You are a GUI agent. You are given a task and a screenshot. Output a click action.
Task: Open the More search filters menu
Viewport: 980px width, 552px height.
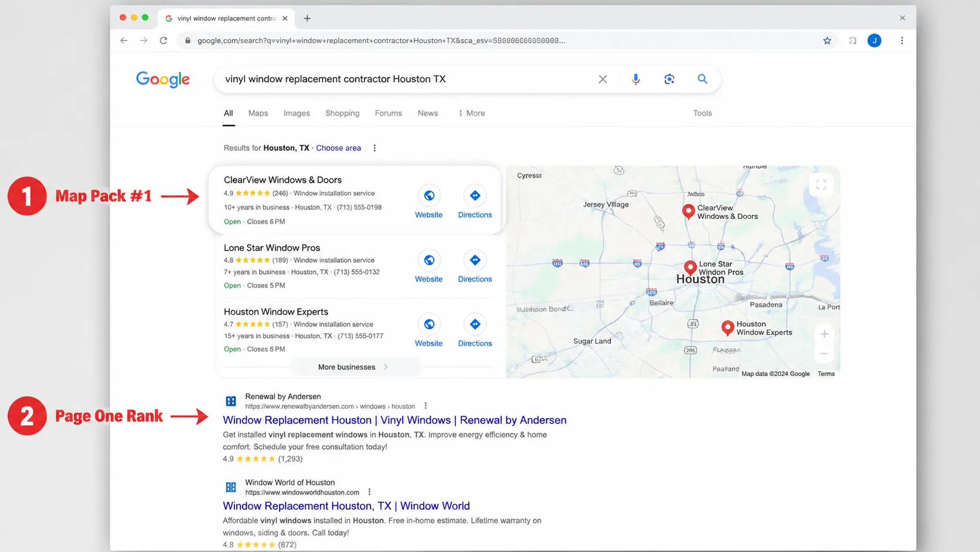472,113
